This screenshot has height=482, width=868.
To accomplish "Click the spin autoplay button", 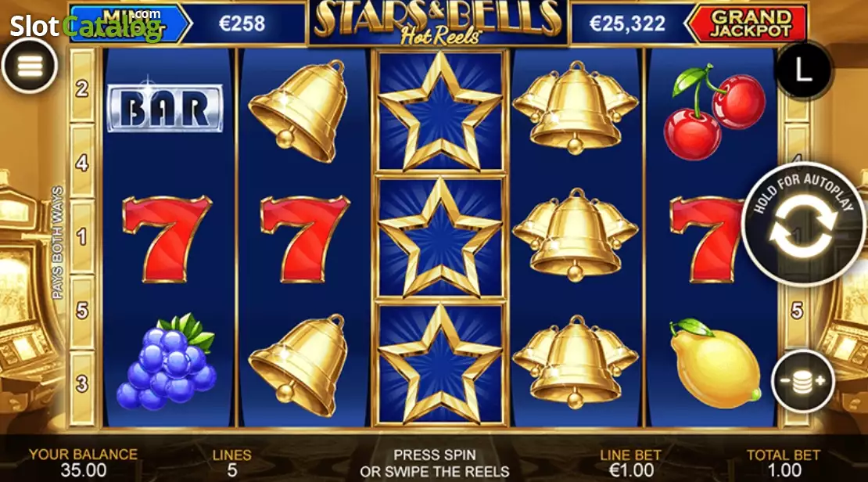I will tap(802, 225).
